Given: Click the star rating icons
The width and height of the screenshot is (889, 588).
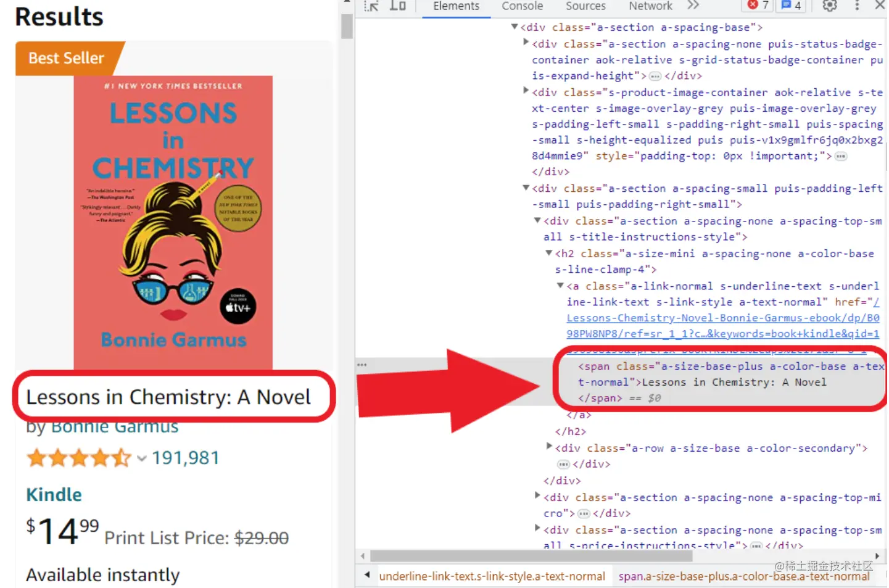Looking at the screenshot, I should point(79,458).
